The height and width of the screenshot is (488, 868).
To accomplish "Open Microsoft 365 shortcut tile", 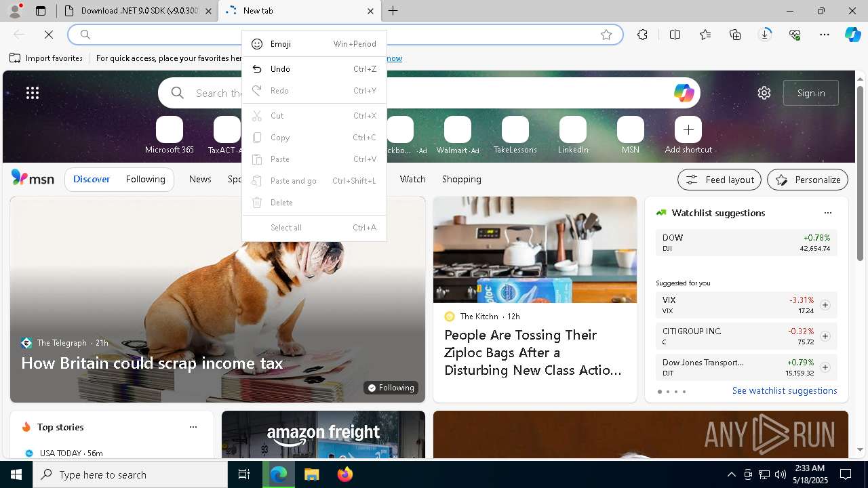I will pyautogui.click(x=170, y=136).
